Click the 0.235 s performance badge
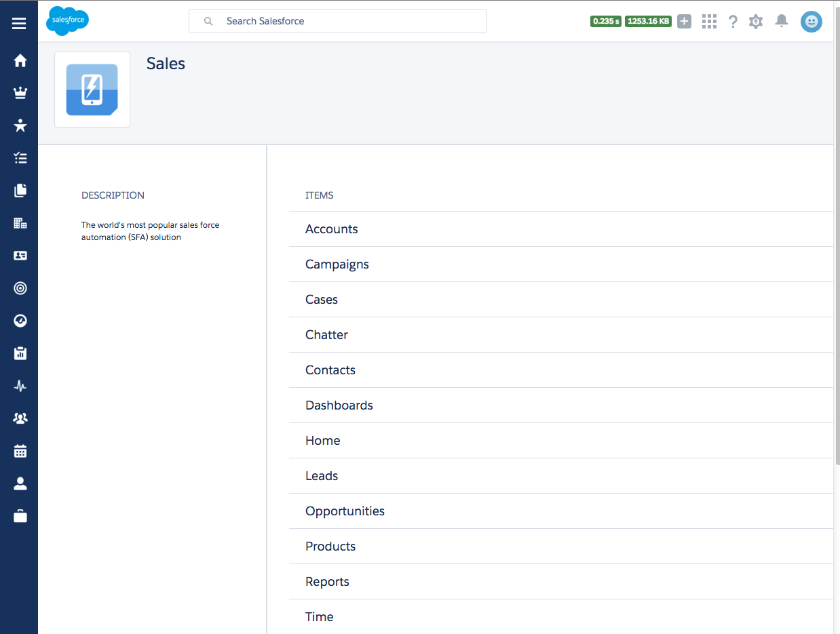The height and width of the screenshot is (634, 840). tap(606, 21)
